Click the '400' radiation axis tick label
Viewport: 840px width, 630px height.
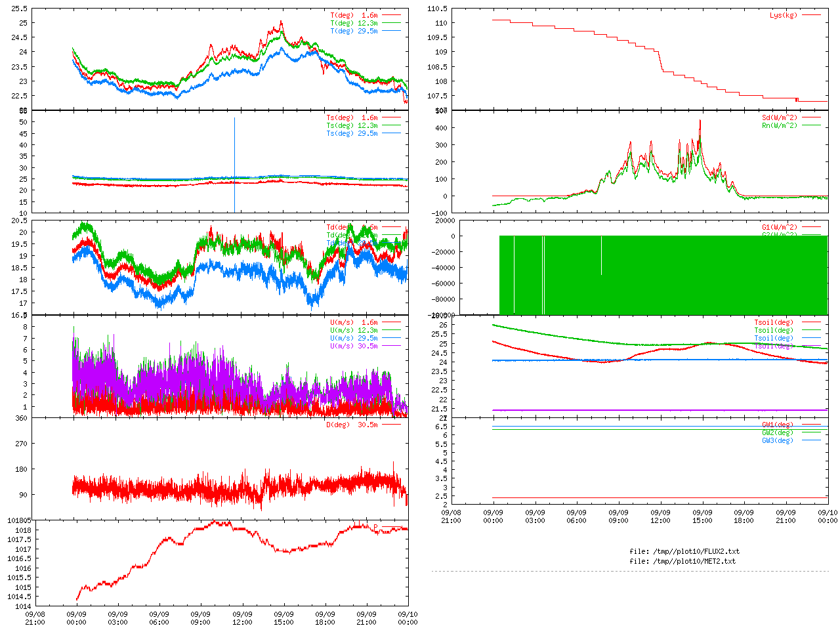click(442, 128)
